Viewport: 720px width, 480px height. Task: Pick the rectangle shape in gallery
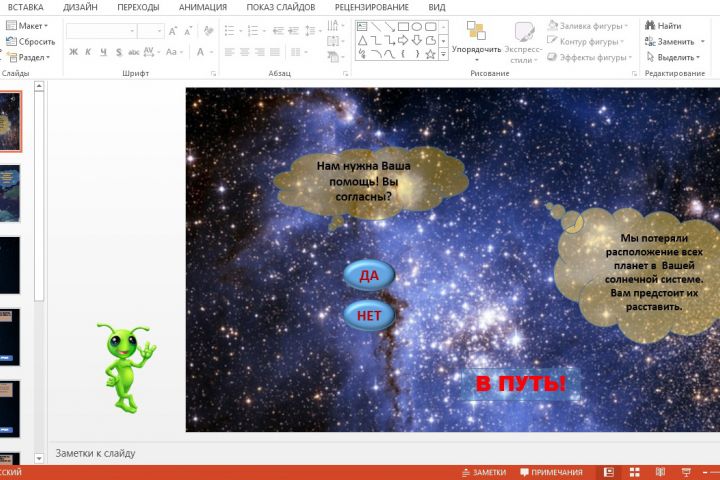tap(403, 27)
